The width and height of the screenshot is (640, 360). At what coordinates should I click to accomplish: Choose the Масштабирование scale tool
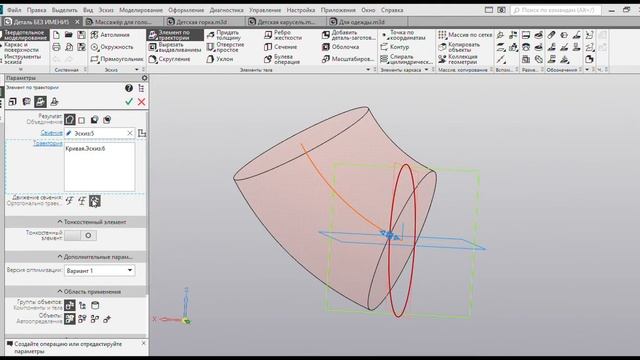point(348,59)
